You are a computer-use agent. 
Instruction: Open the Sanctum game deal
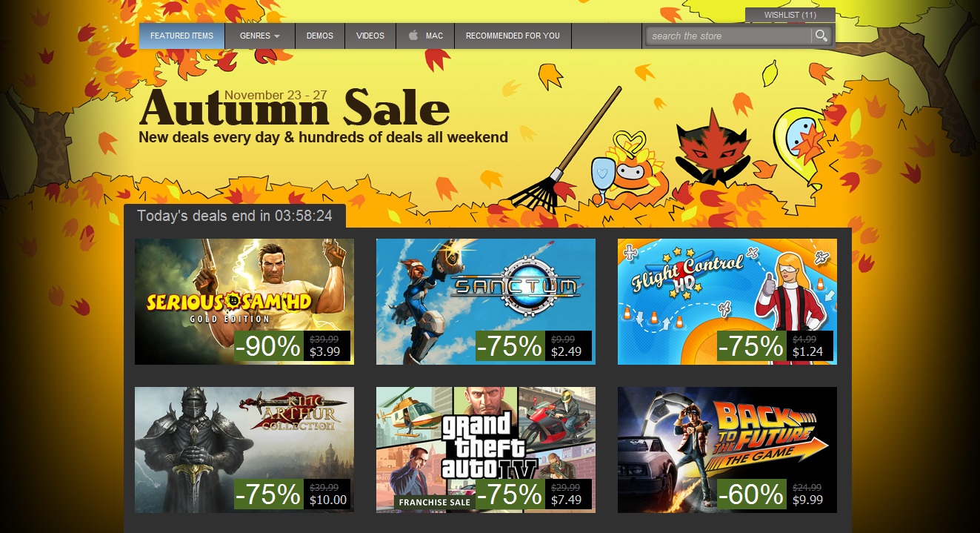tap(486, 302)
